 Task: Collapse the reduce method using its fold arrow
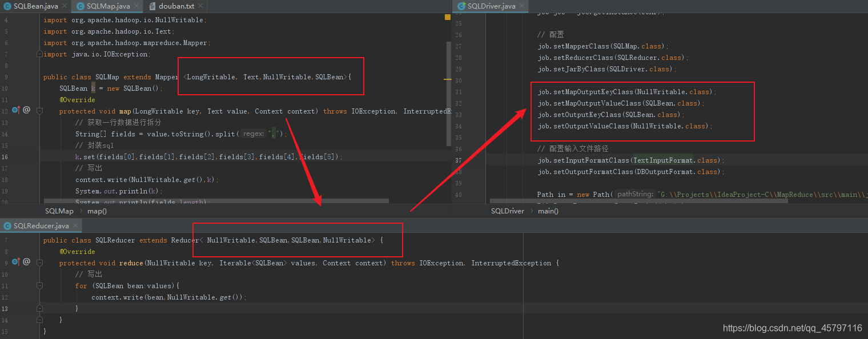tap(39, 263)
